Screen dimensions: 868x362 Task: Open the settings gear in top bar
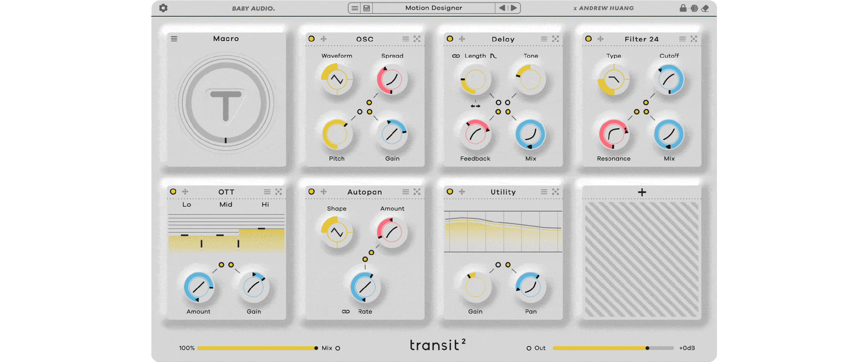pyautogui.click(x=163, y=8)
